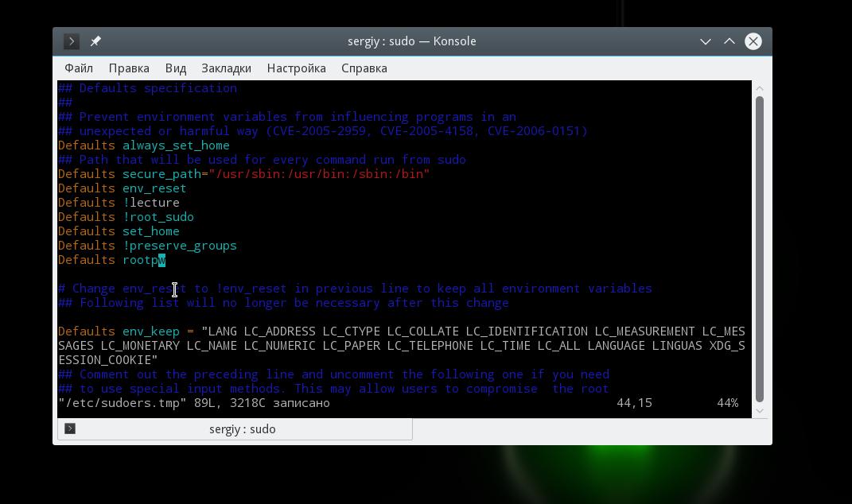Click the Konsole window title text
The width and height of the screenshot is (852, 504).
pos(412,41)
